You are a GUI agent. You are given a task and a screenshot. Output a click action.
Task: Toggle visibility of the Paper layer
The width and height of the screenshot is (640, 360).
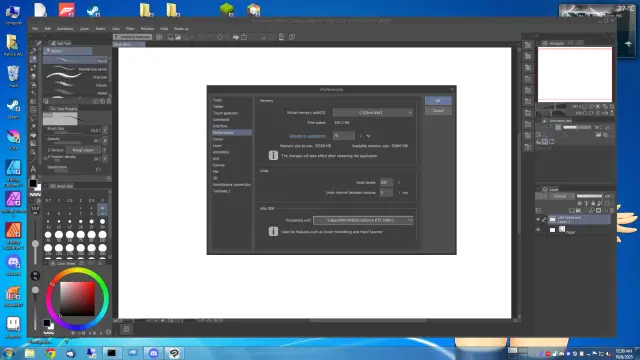point(538,230)
